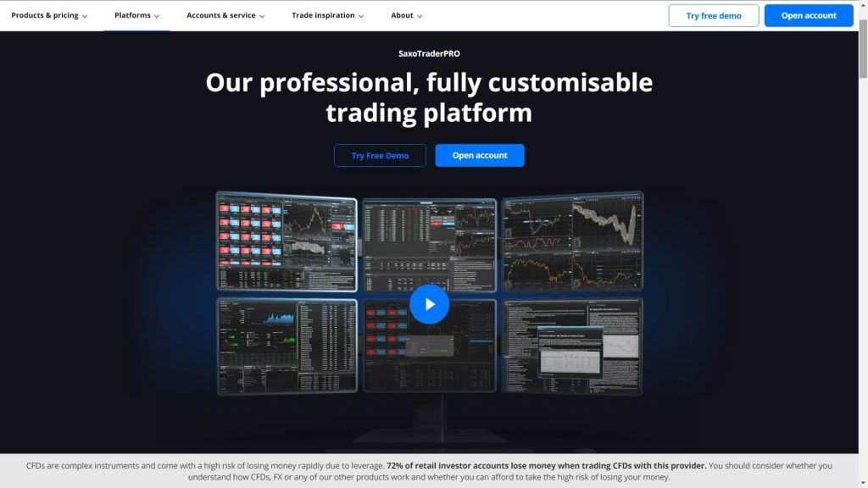Open the Platforms menu

(x=136, y=15)
